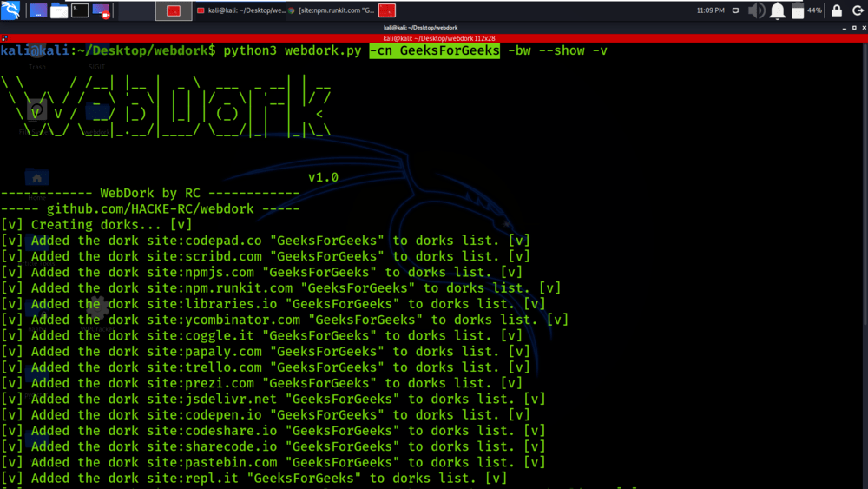Click the 'site:scribd.com' dork line

265,256
